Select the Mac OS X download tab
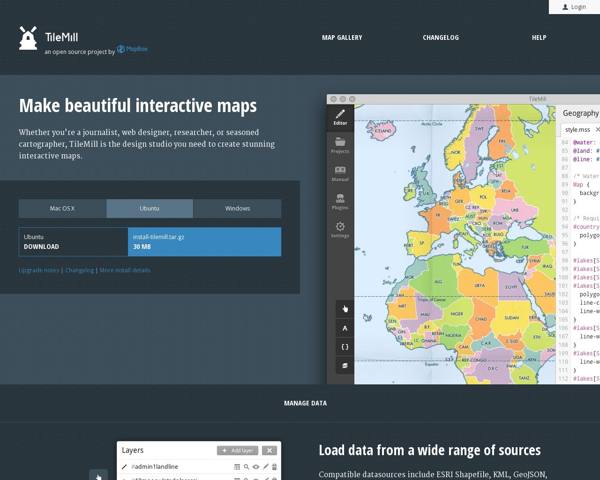The image size is (600, 480). pyautogui.click(x=62, y=209)
